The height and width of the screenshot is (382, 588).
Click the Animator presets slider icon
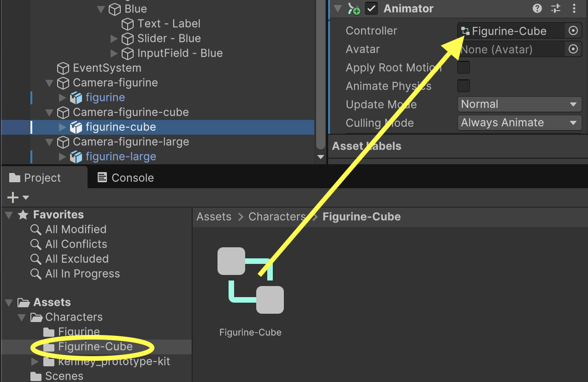coord(556,8)
